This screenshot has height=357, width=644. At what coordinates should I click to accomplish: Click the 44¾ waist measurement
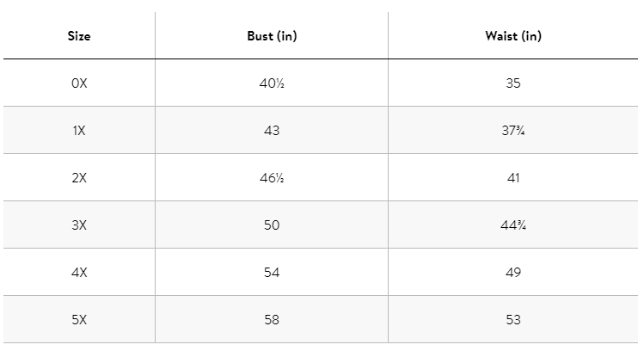tap(513, 225)
